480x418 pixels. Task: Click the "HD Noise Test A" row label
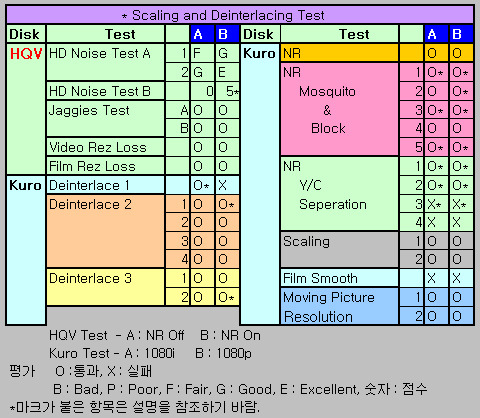click(100, 53)
